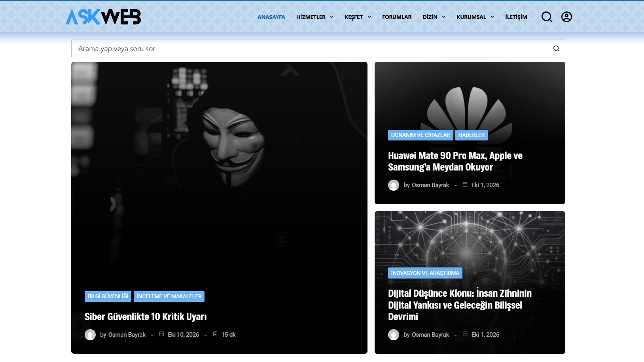Click Osman Bayrak author on Dijital Düşünce card
The image size is (644, 362).
coord(430,335)
